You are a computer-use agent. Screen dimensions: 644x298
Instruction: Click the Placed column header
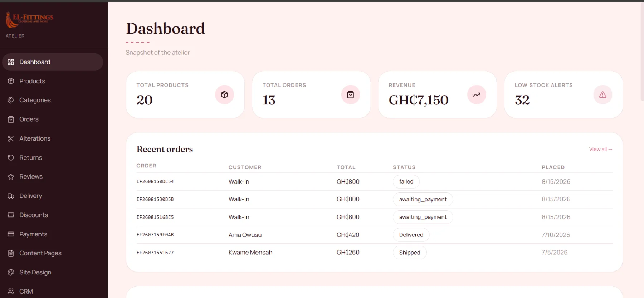(553, 167)
